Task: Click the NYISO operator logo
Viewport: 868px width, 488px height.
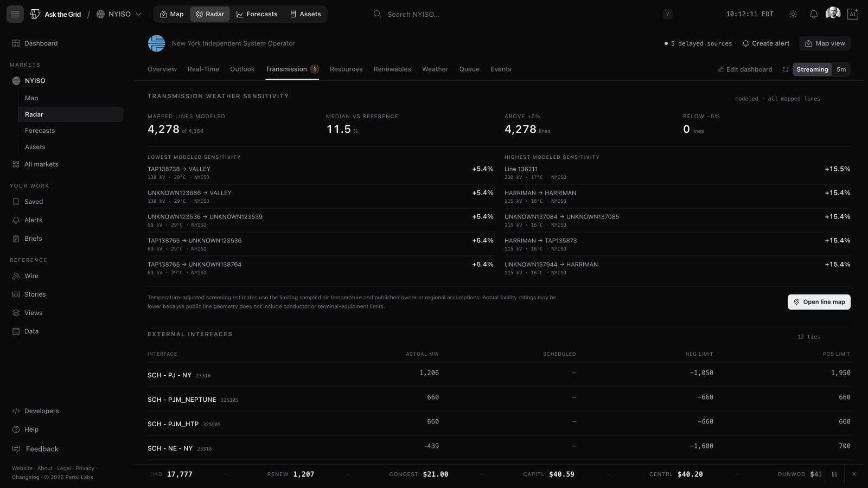Action: (156, 43)
